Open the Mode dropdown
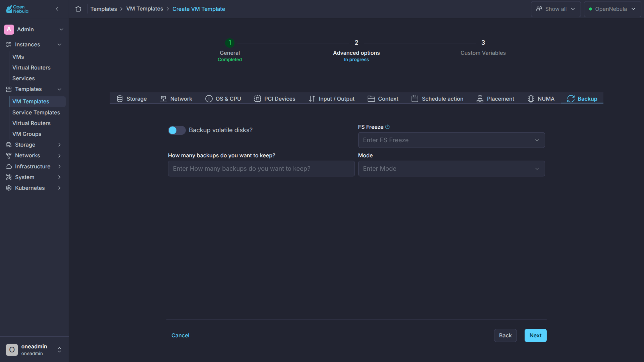This screenshot has height=362, width=644. point(451,169)
